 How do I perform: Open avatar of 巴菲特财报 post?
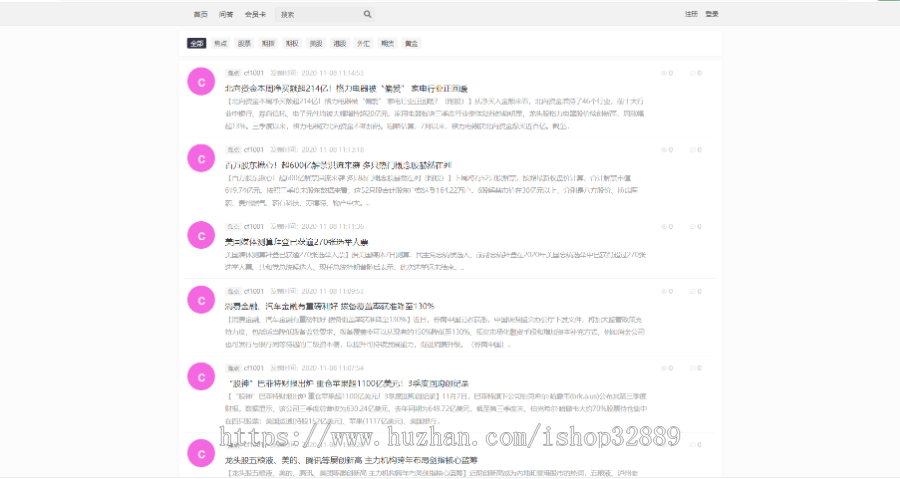tap(201, 377)
